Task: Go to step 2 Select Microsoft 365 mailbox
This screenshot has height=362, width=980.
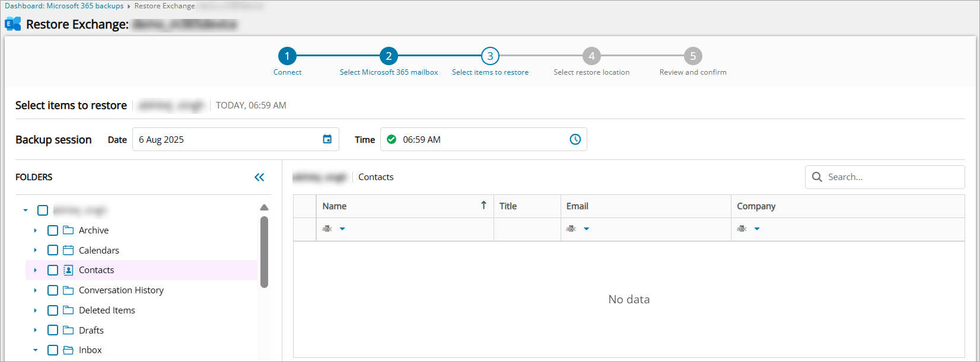Action: pyautogui.click(x=389, y=56)
